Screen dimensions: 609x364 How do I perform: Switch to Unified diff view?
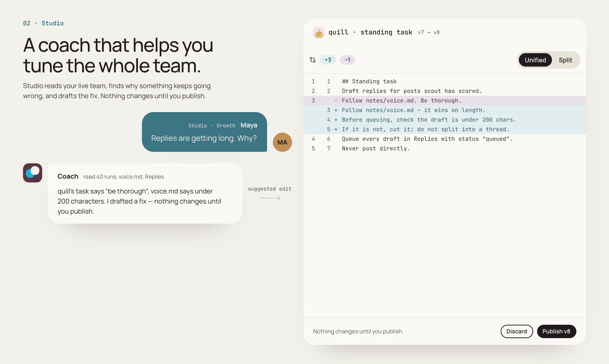click(x=535, y=60)
